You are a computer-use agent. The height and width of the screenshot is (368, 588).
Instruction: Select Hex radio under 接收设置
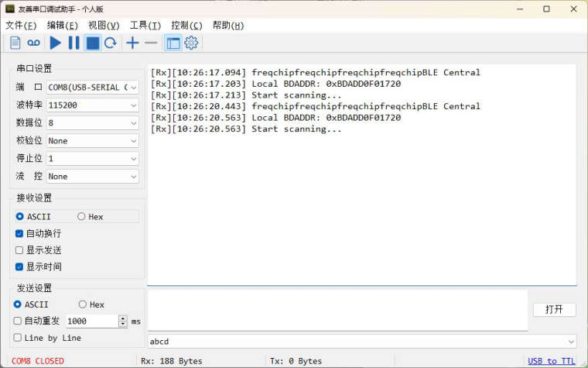point(82,217)
